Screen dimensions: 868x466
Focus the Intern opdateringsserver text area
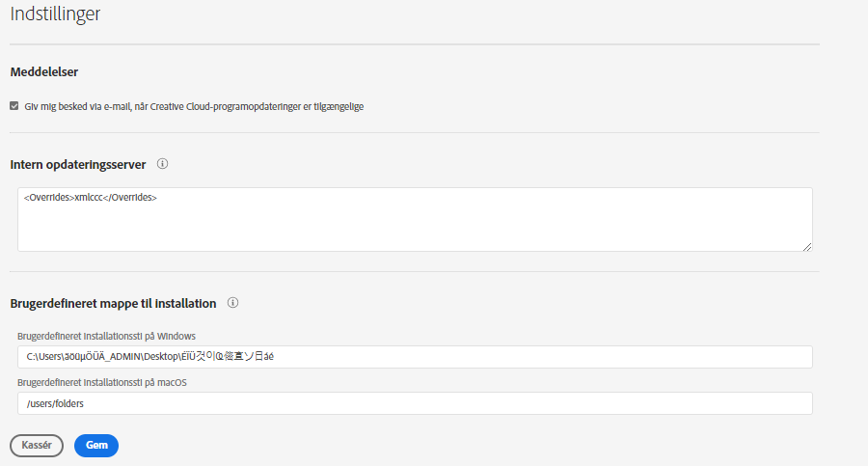tap(415, 227)
